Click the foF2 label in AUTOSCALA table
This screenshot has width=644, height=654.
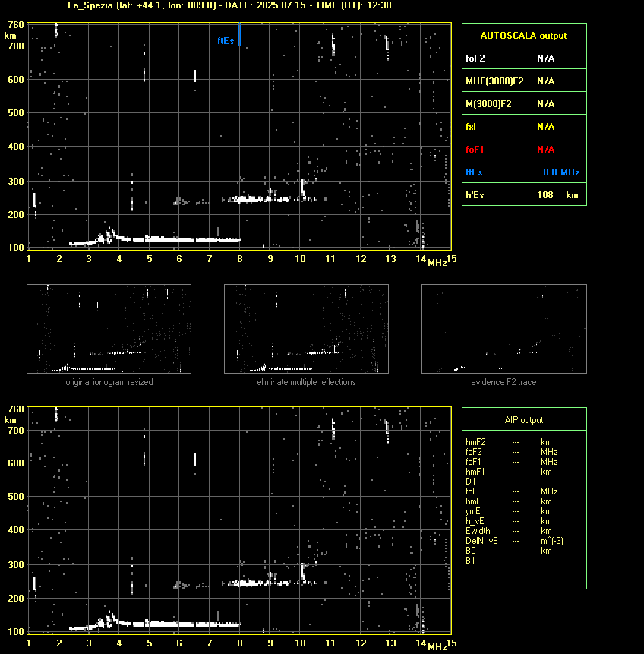[x=475, y=58]
